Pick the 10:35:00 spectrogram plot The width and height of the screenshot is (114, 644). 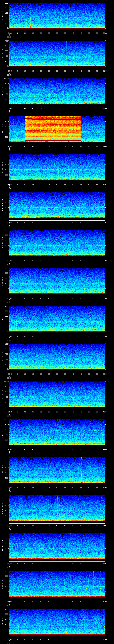(x=57, y=243)
